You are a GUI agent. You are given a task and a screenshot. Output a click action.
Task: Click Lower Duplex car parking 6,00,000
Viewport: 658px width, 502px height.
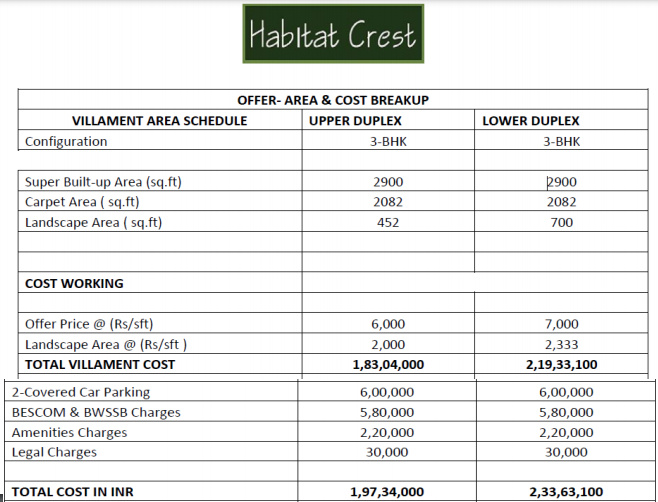pos(566,392)
